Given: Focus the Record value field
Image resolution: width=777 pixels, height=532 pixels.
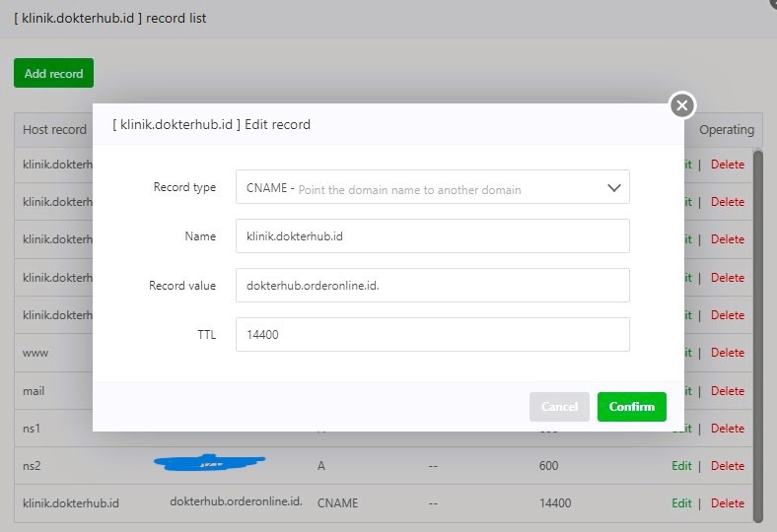Looking at the screenshot, I should pos(432,285).
